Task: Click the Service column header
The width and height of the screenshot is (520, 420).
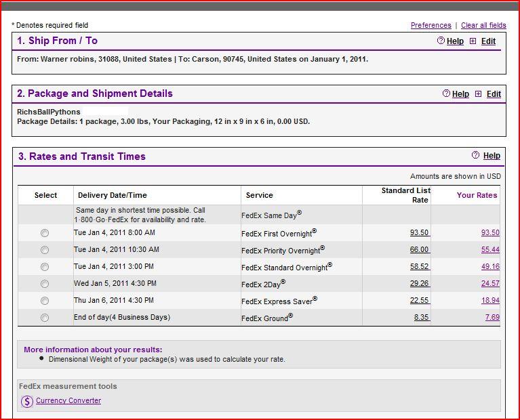Action: (x=260, y=195)
